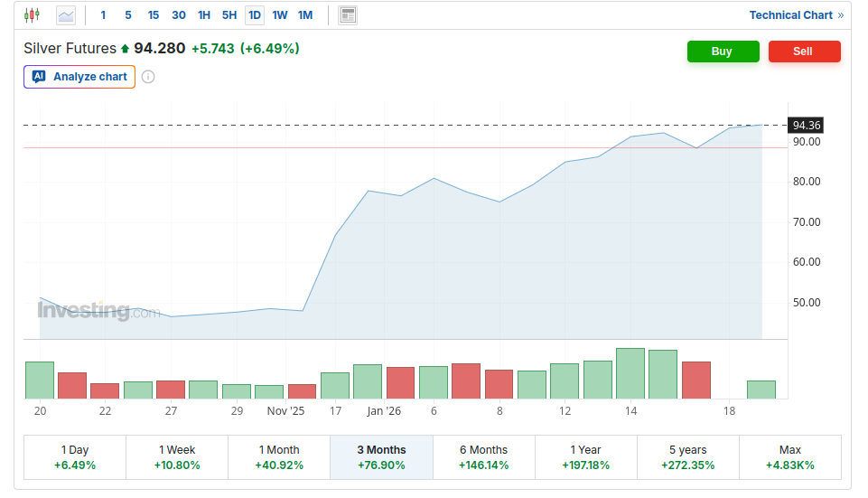Select the 1H interval
Viewport: 868px width, 498px height.
tap(204, 15)
